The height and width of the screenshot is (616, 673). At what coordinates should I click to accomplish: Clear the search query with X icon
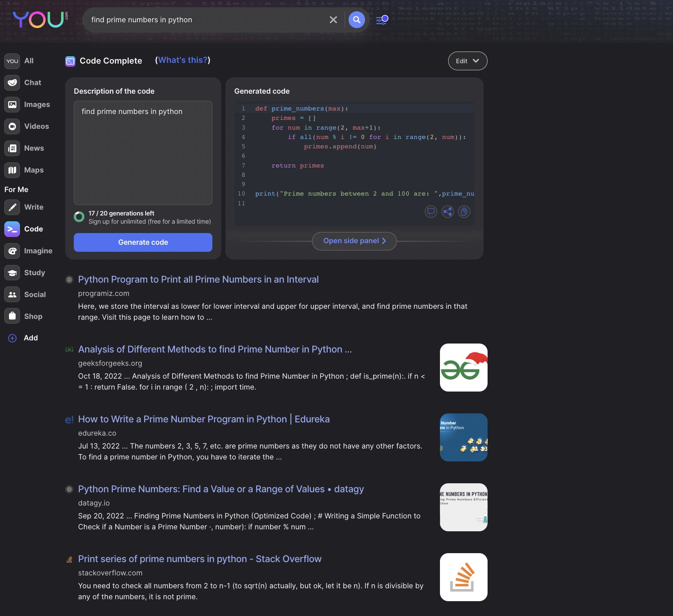pyautogui.click(x=333, y=20)
